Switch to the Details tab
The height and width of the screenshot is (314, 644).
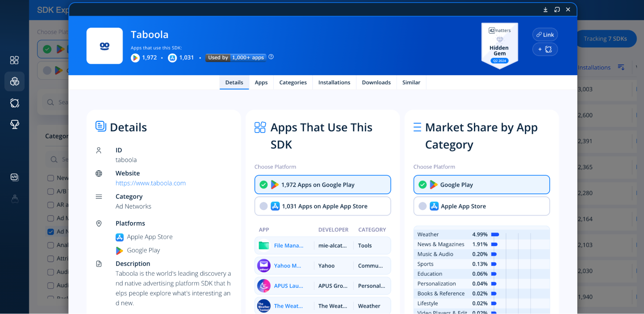click(x=234, y=83)
